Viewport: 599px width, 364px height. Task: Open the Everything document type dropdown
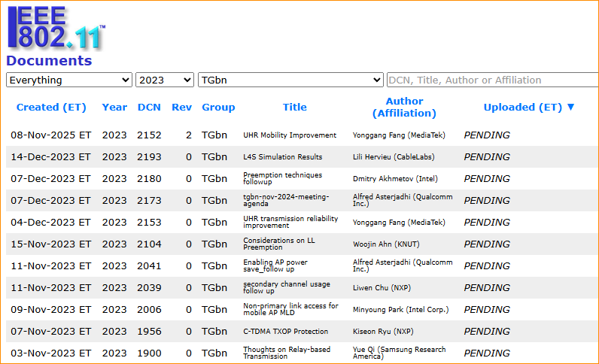point(69,80)
